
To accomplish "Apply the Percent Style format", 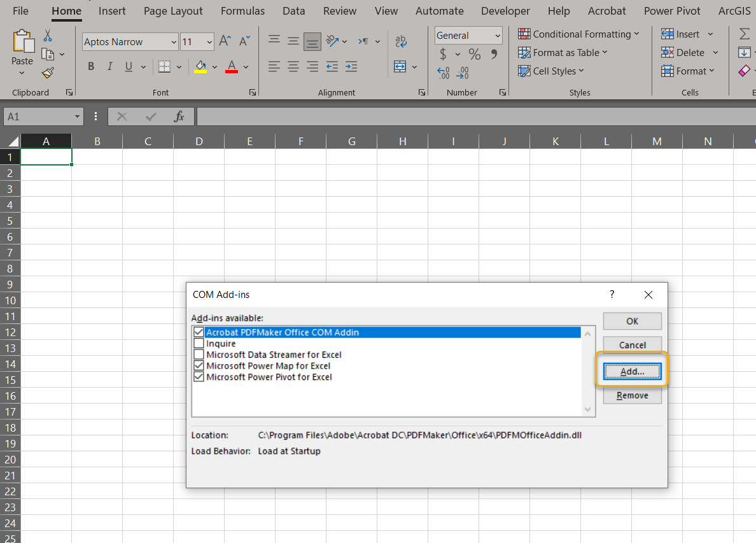I will [x=474, y=55].
